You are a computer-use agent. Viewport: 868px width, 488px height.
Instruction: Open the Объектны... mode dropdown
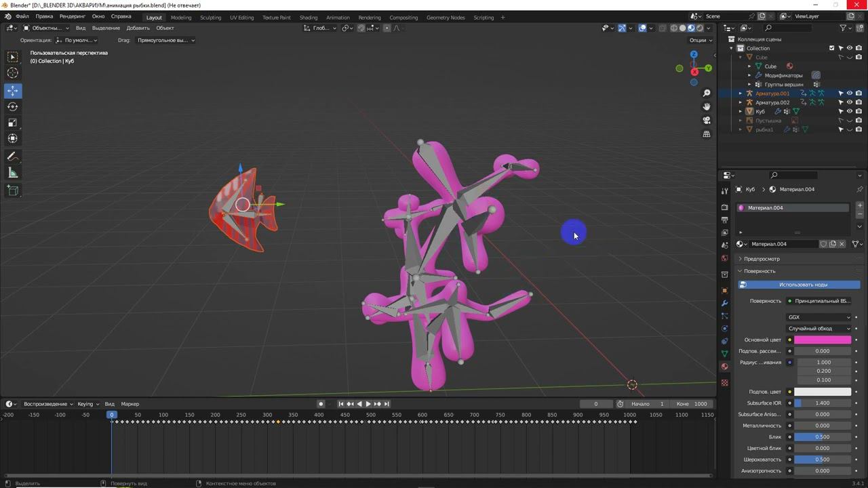click(46, 28)
